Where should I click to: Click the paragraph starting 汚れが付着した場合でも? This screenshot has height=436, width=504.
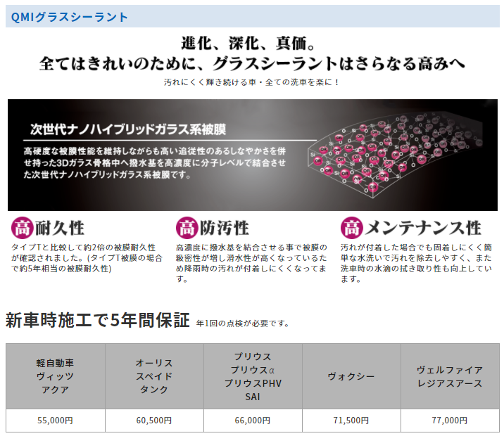click(416, 263)
